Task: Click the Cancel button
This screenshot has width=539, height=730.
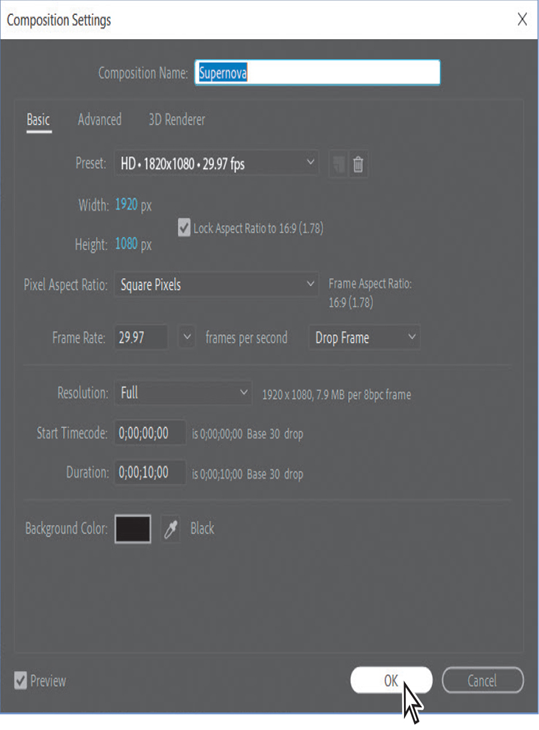Action: [482, 680]
